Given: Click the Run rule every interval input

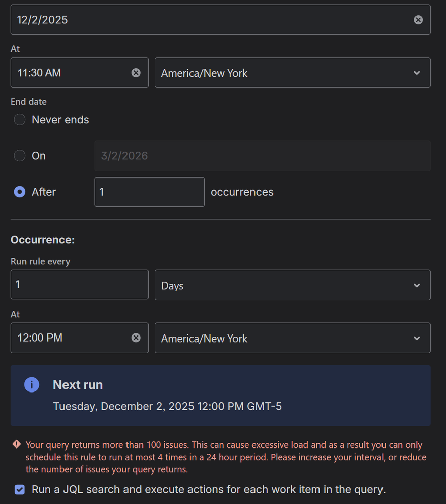Looking at the screenshot, I should click(79, 285).
